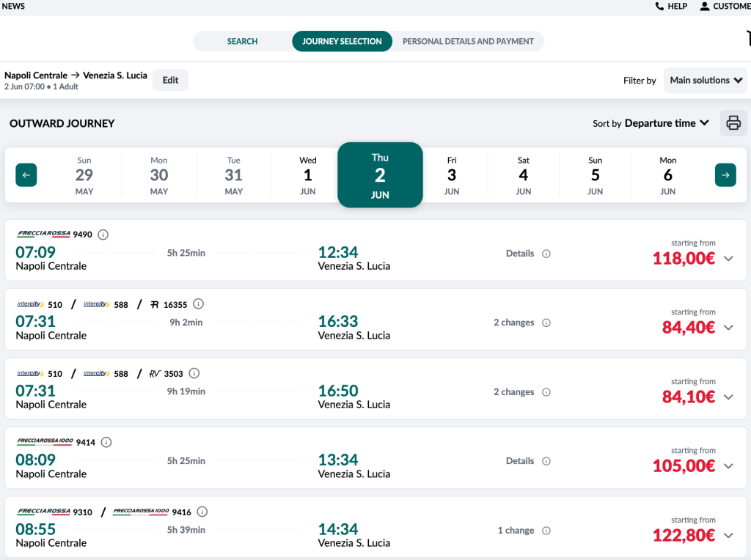Click the 08:55 departure time
This screenshot has height=560, width=751.
point(35,529)
